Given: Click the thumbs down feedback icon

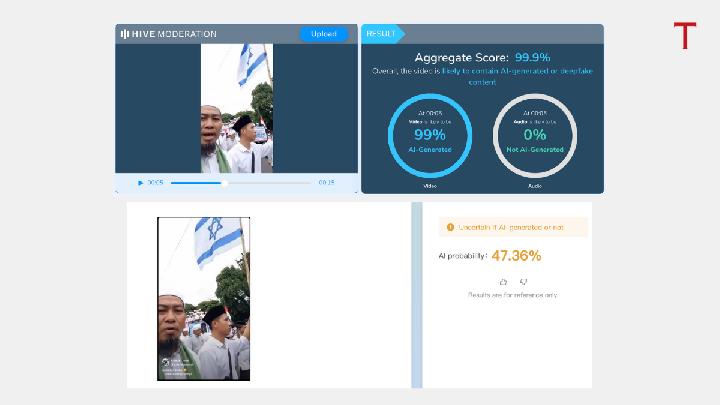Looking at the screenshot, I should [x=523, y=282].
